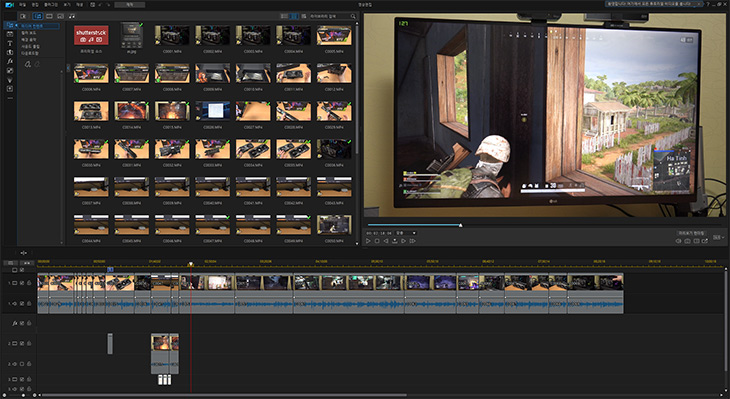Click the fit-timeline icon above the ruler
This screenshot has height=399, width=730.
(x=23, y=253)
